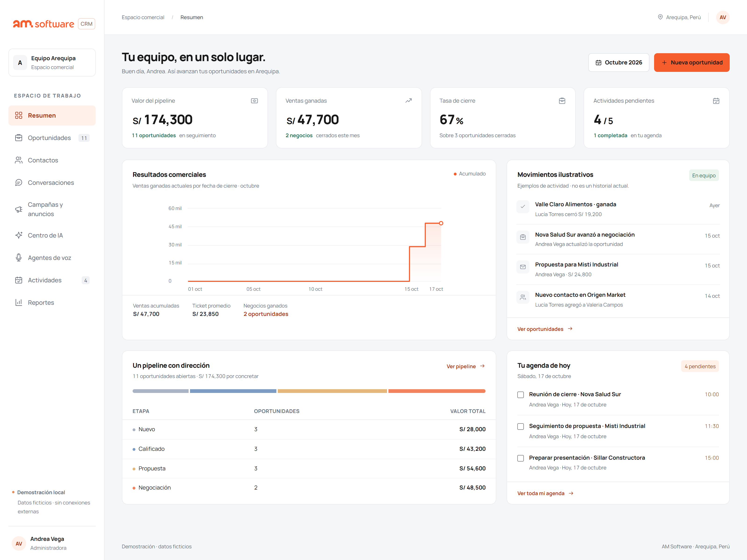Click the Ventas ganadas trend arrow icon
Image resolution: width=747 pixels, height=560 pixels.
click(408, 101)
